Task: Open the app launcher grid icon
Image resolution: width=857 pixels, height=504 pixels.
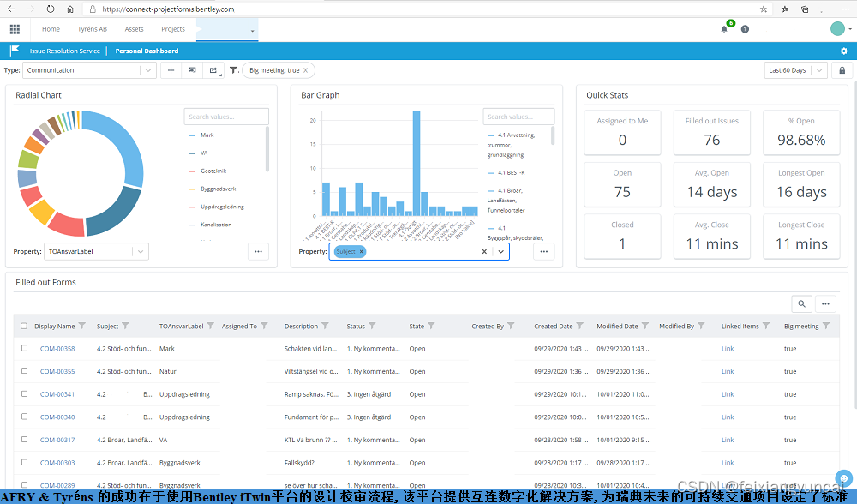Action: coord(15,29)
